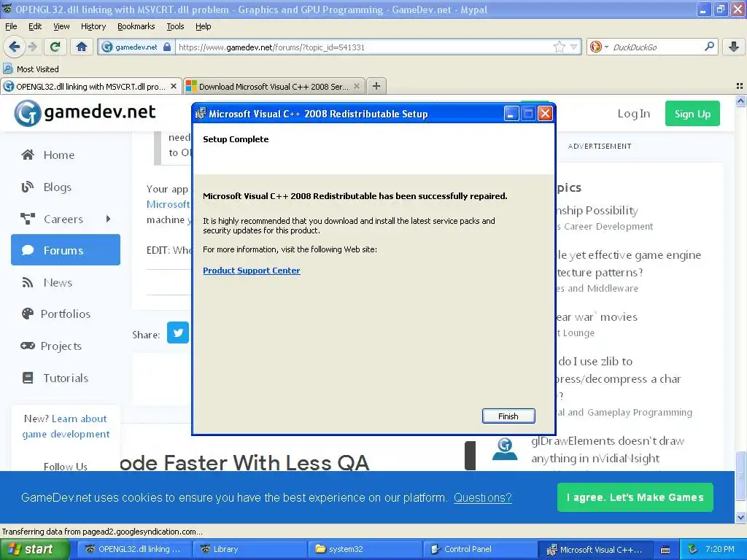This screenshot has width=747, height=560.
Task: Click Finish in the Setup dialog
Action: point(508,416)
